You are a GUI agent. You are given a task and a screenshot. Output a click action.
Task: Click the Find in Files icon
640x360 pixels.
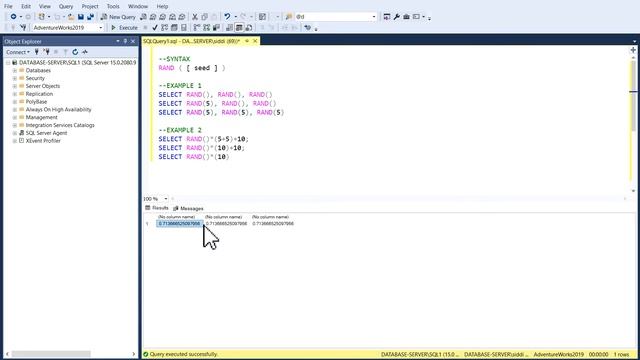[289, 17]
